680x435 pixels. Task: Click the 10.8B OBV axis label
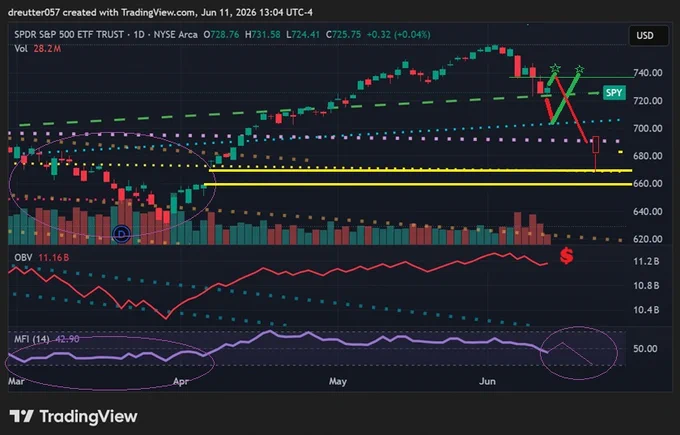tap(646, 286)
